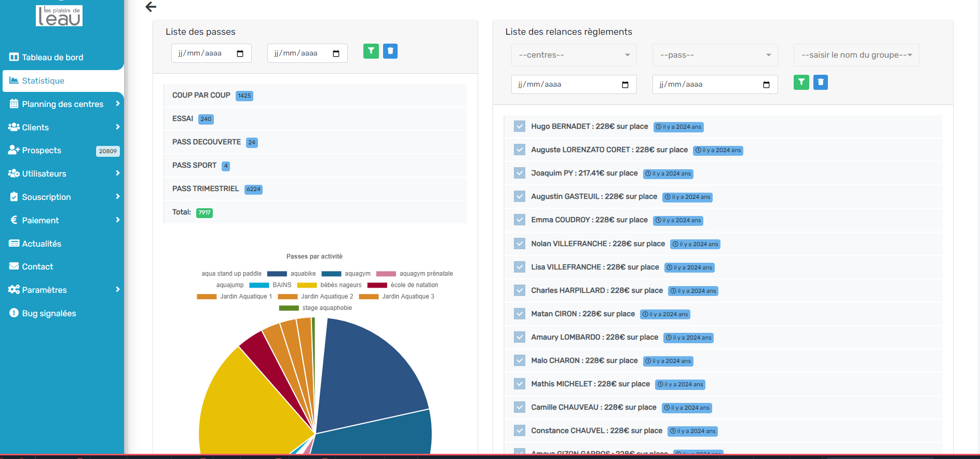Click the trash icon in relances règlements
This screenshot has width=980, height=459.
pyautogui.click(x=820, y=82)
